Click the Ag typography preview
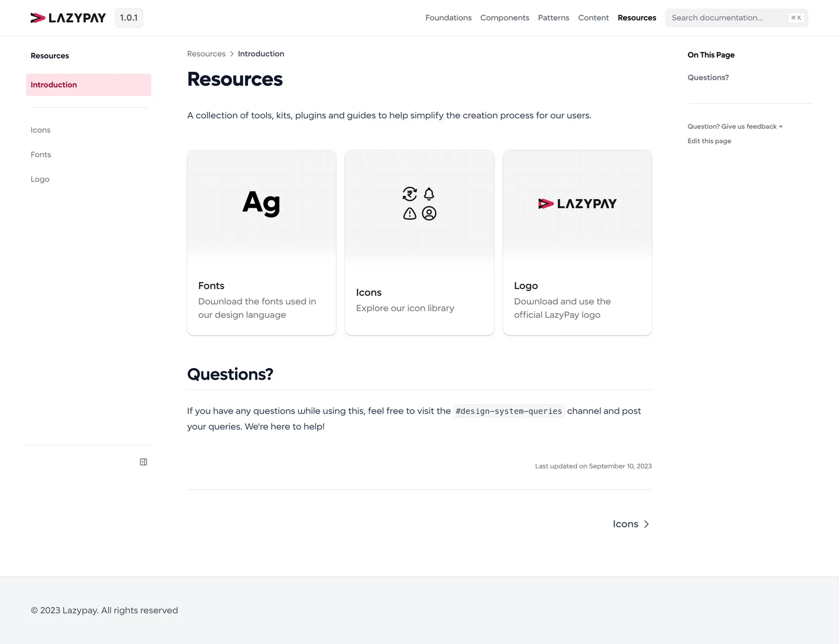Viewport: 839px width, 644px height. coord(261,203)
